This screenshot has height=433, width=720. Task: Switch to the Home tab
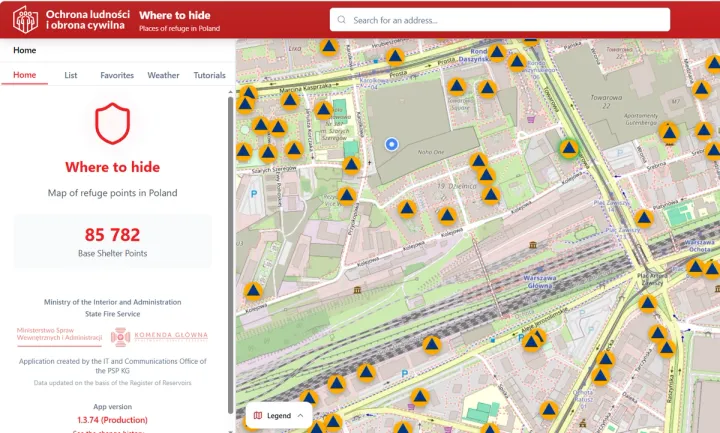pos(24,75)
